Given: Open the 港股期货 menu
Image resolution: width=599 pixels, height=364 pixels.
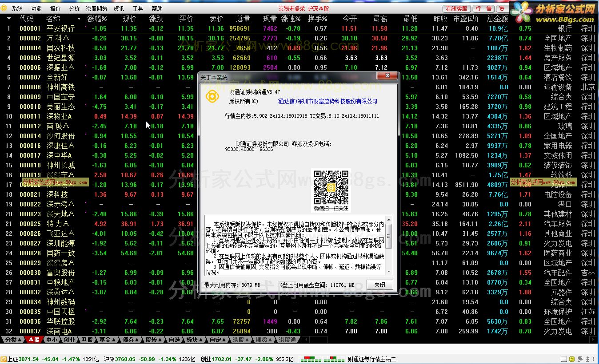Looking at the screenshot, I should pos(96,8).
